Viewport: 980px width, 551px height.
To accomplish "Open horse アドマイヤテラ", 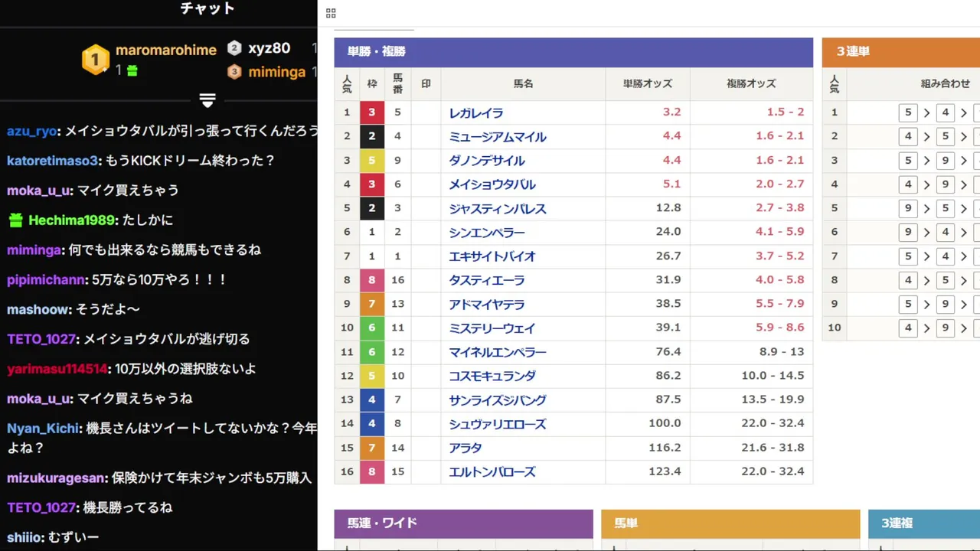I will 487,305.
